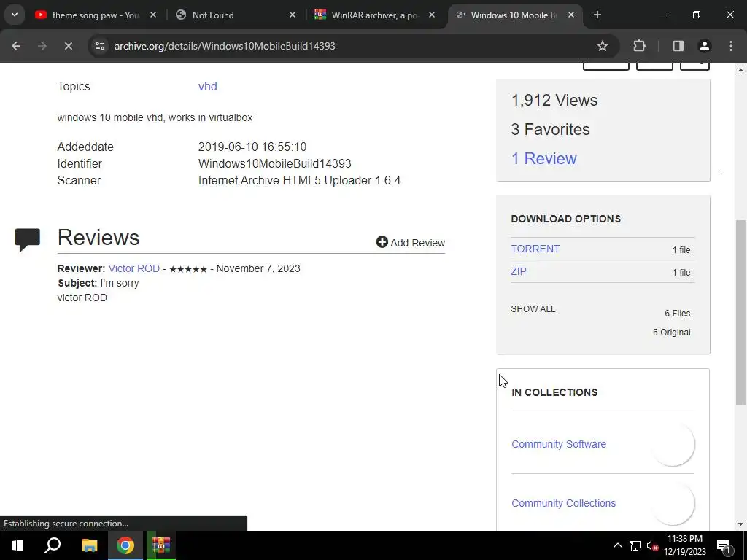Close the Windows 10 Mobile tab
The width and height of the screenshot is (747, 560).
[570, 15]
